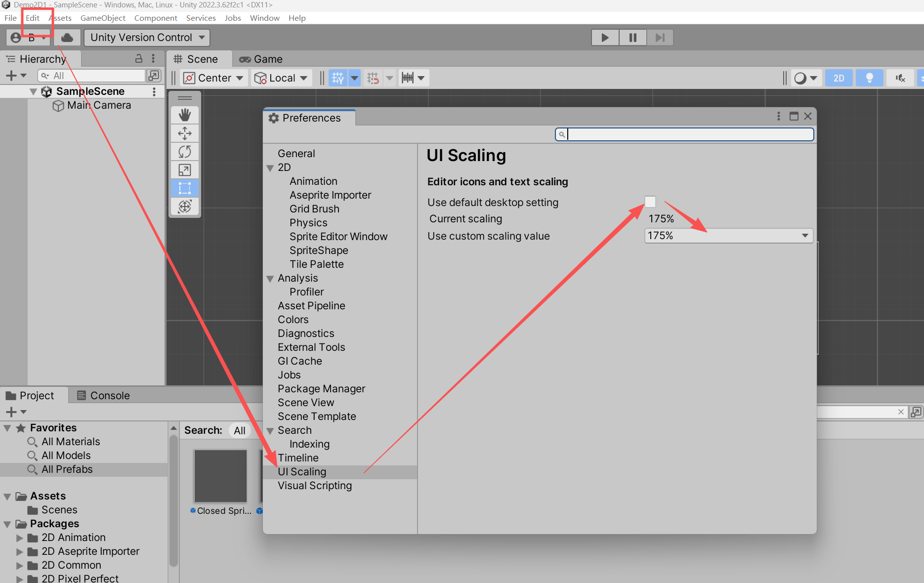Open custom scaling value 175% dropdown

729,236
